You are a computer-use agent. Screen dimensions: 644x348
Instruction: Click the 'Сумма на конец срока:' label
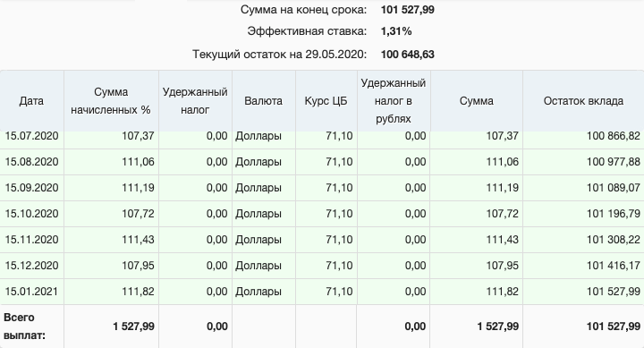coord(303,10)
